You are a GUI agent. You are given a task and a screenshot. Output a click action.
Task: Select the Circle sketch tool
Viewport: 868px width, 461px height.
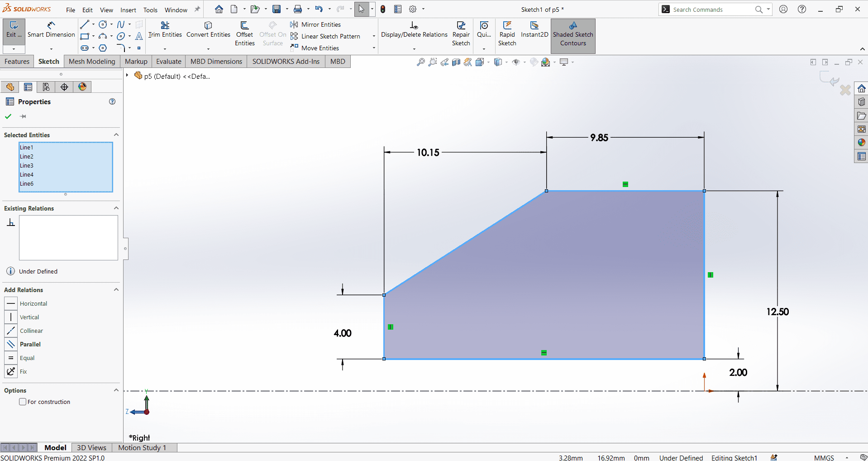(103, 24)
